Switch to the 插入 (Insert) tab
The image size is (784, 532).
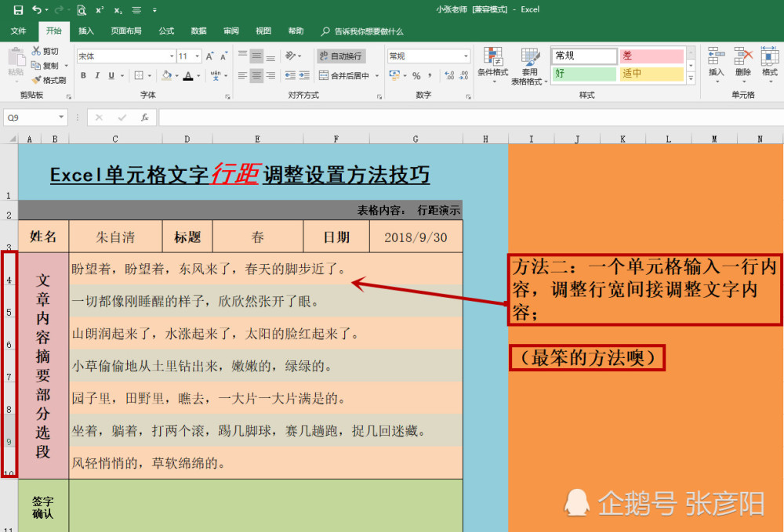pos(86,31)
